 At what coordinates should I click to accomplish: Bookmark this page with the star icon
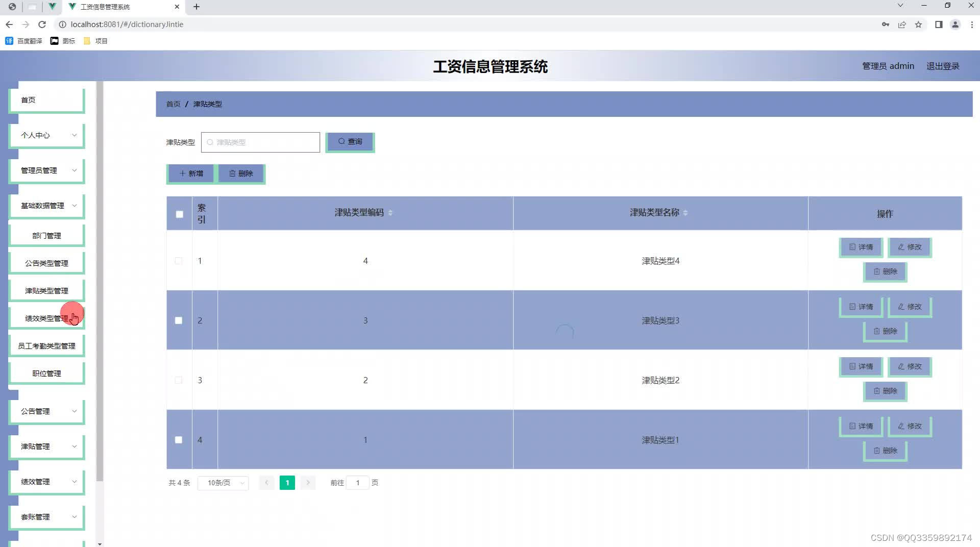[x=918, y=24]
